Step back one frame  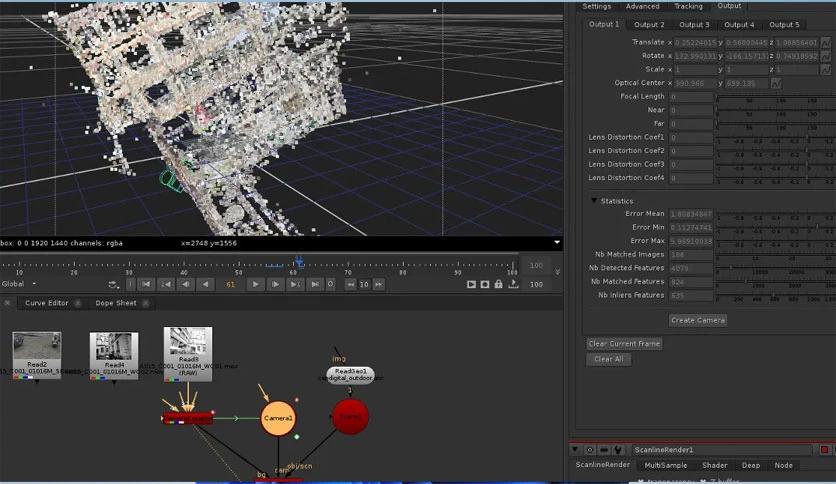(186, 284)
